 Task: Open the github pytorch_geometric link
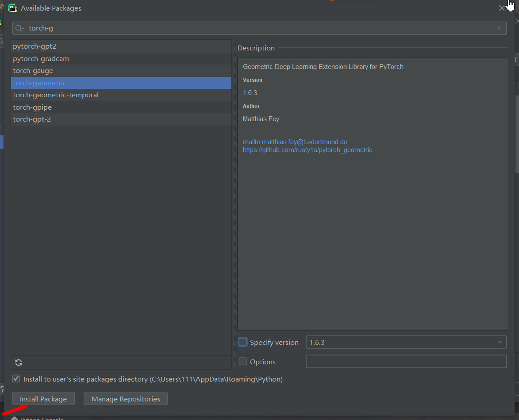click(307, 150)
